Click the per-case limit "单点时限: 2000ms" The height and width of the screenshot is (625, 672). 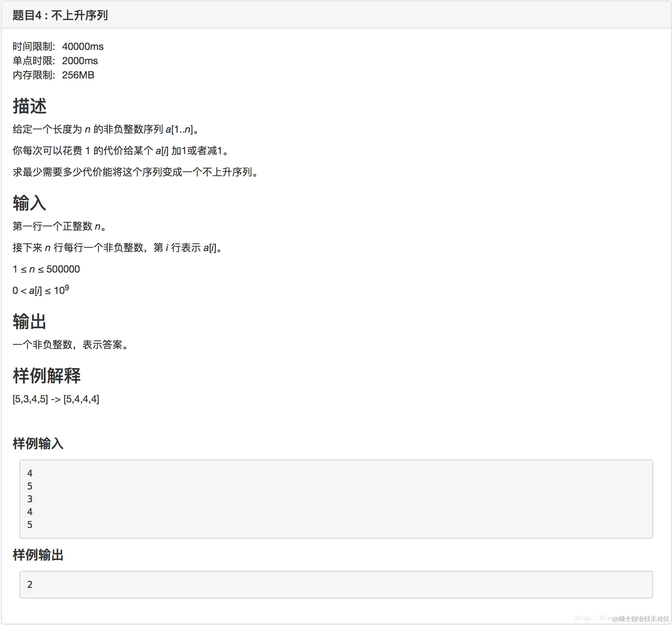click(x=55, y=61)
